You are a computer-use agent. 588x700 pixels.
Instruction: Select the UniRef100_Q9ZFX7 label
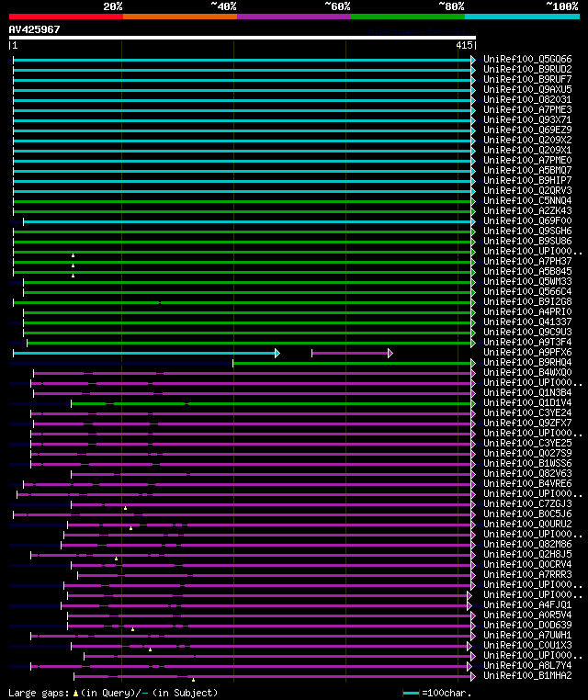[x=527, y=423]
